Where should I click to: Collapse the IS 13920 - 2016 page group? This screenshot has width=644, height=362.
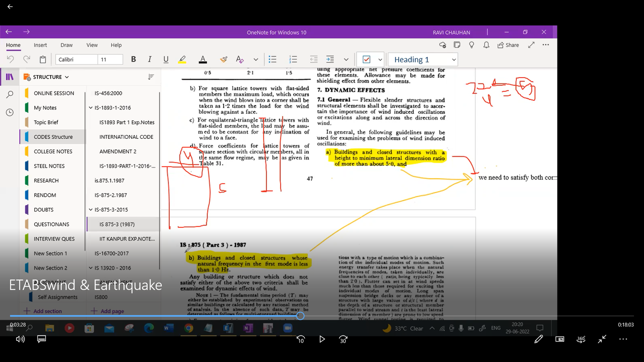[x=91, y=268]
